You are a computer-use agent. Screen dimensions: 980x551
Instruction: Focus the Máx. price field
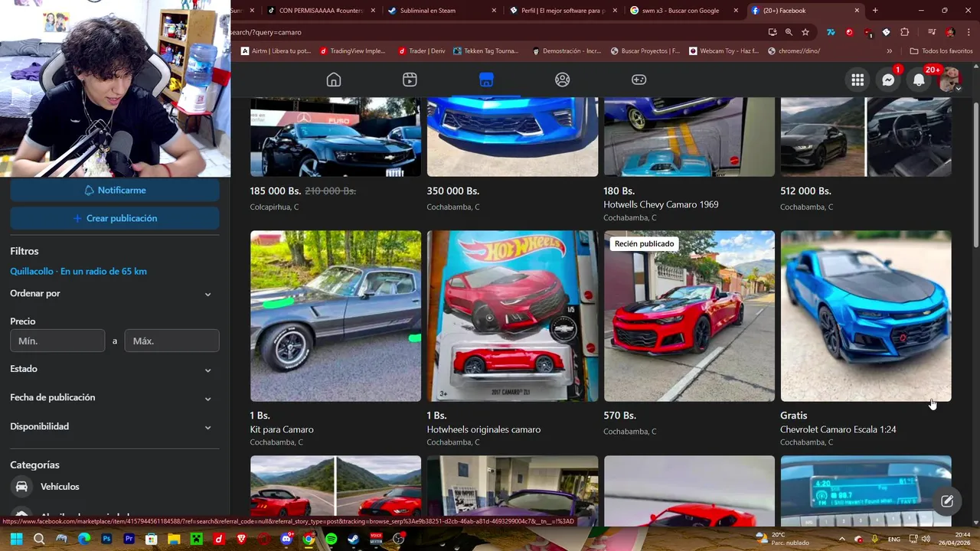pos(172,341)
